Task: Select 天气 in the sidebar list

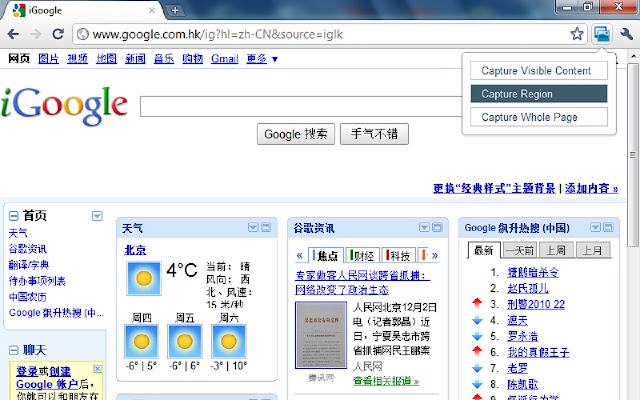Action: [x=18, y=233]
